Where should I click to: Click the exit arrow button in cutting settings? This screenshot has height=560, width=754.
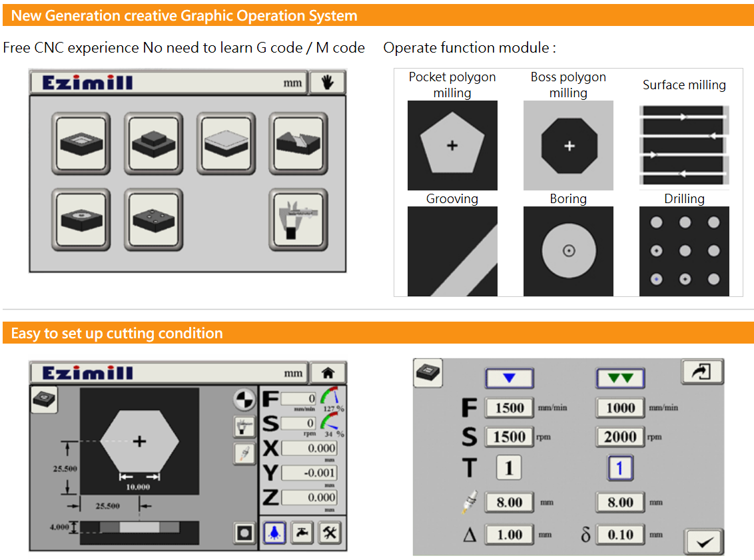point(702,372)
